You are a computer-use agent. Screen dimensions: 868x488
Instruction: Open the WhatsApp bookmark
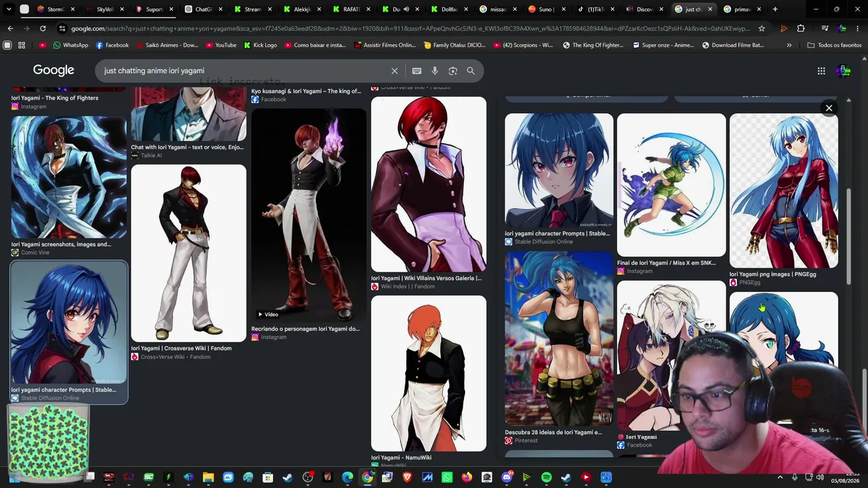(69, 45)
